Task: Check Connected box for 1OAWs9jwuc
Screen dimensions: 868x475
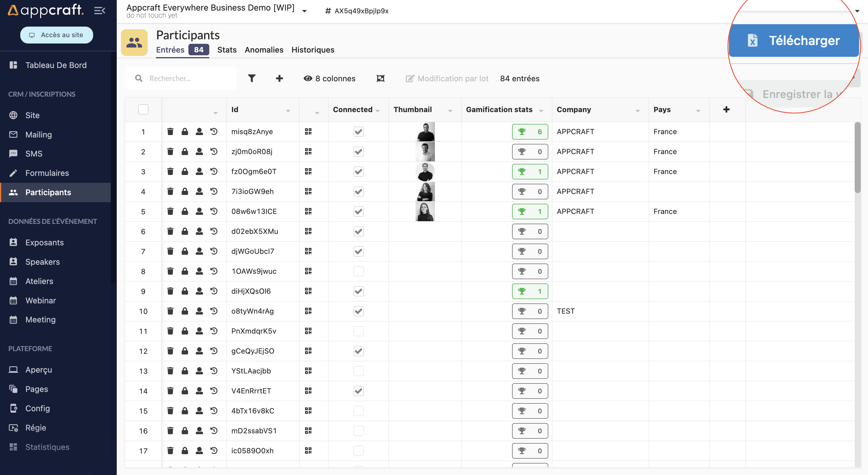Action: coord(358,271)
